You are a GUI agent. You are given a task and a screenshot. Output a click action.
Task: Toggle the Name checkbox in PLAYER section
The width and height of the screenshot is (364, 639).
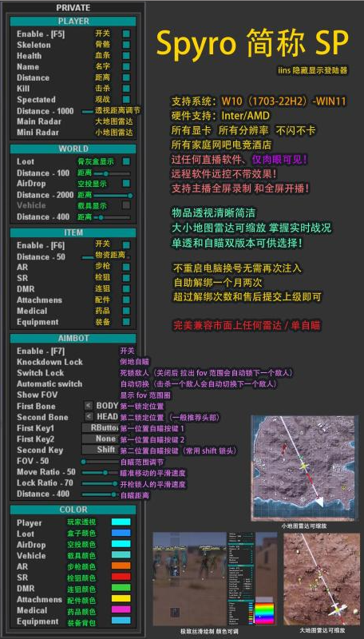[x=126, y=66]
